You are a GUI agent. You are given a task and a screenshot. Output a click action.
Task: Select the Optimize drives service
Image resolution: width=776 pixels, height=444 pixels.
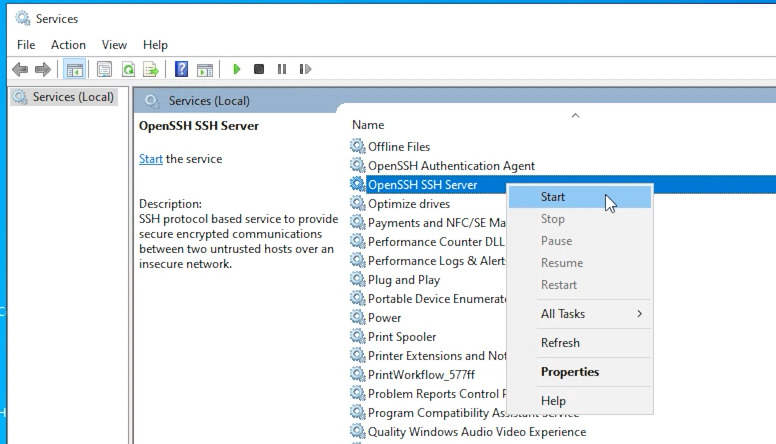[409, 204]
